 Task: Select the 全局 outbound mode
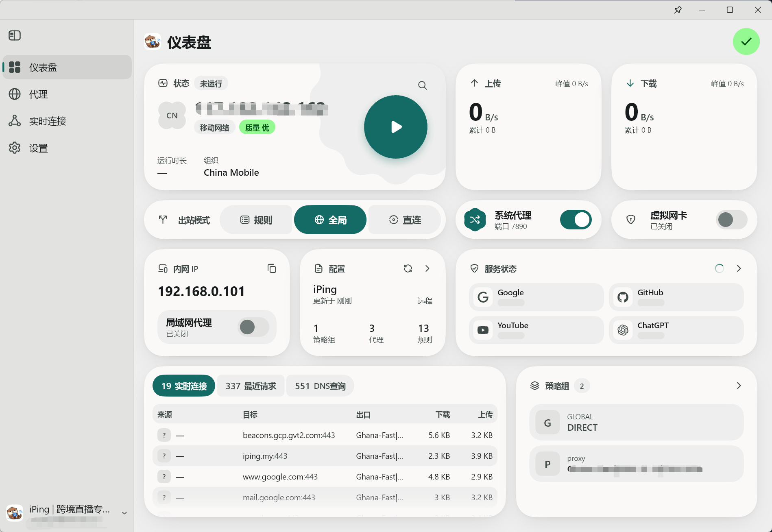pos(330,220)
